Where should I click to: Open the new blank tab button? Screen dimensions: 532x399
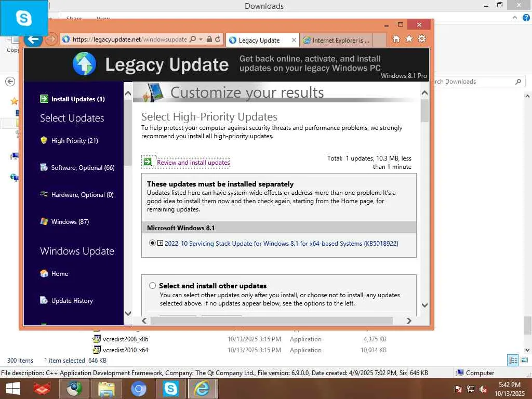coord(380,41)
